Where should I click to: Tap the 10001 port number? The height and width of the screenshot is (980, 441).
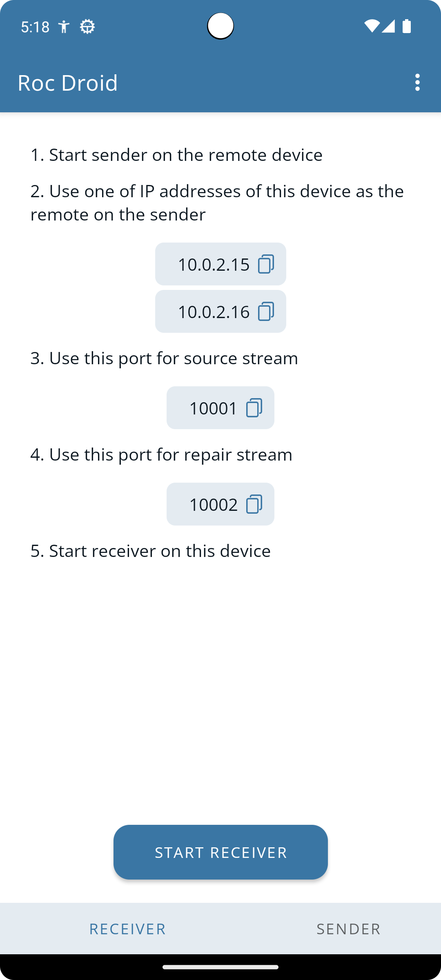click(213, 408)
